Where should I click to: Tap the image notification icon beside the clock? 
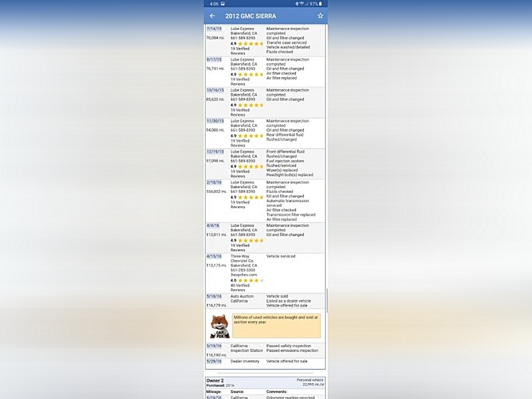pyautogui.click(x=222, y=4)
